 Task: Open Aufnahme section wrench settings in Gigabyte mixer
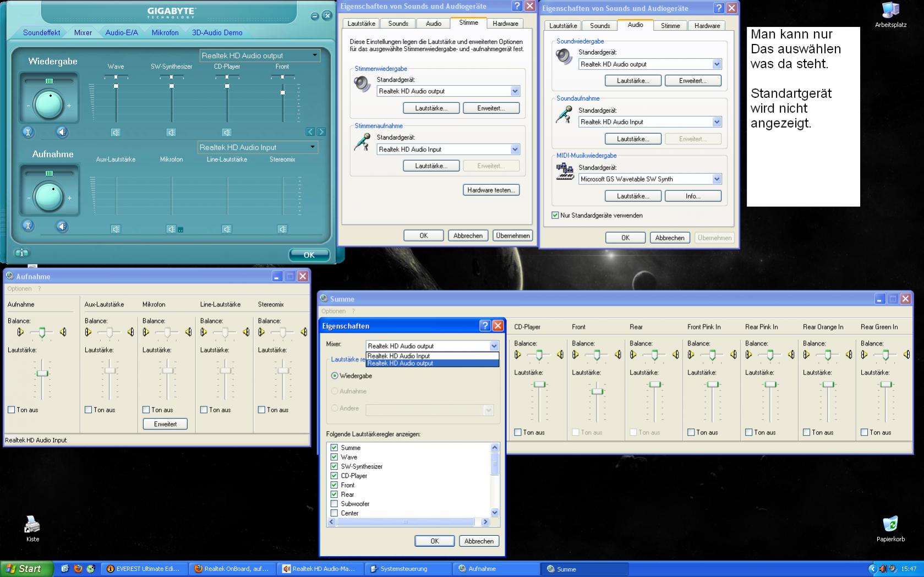[x=28, y=226]
